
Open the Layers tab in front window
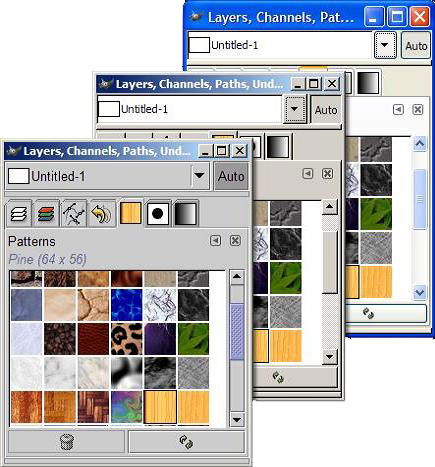[19, 213]
